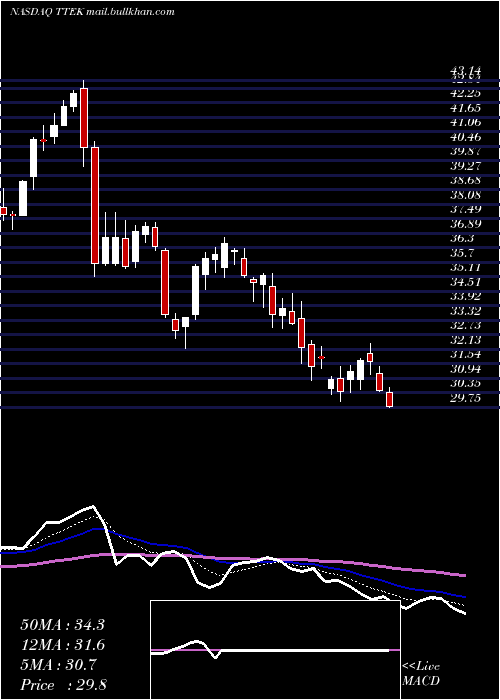500x700 pixels.
Task: Click the 33.32 price axis label
Action: click(464, 311)
